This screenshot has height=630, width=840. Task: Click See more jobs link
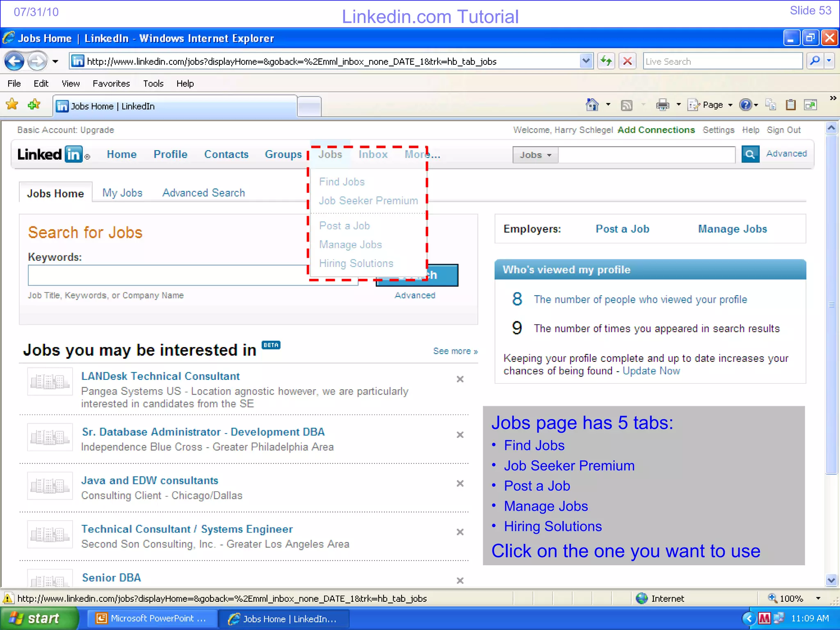pyautogui.click(x=455, y=351)
